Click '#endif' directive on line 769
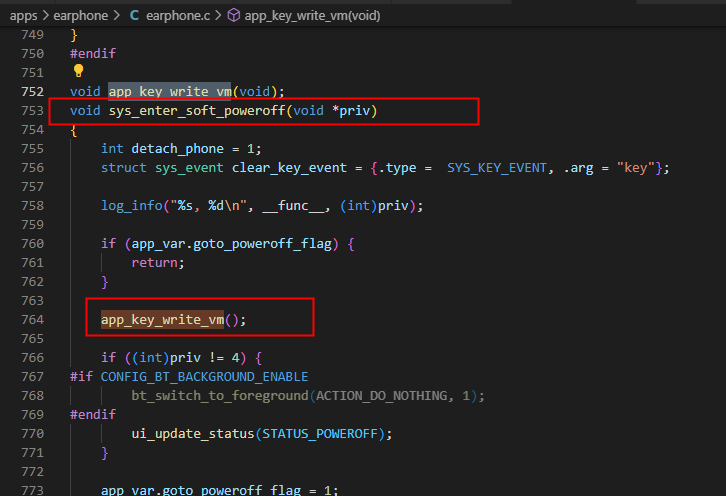Screen dimensions: 726x496 93,414
